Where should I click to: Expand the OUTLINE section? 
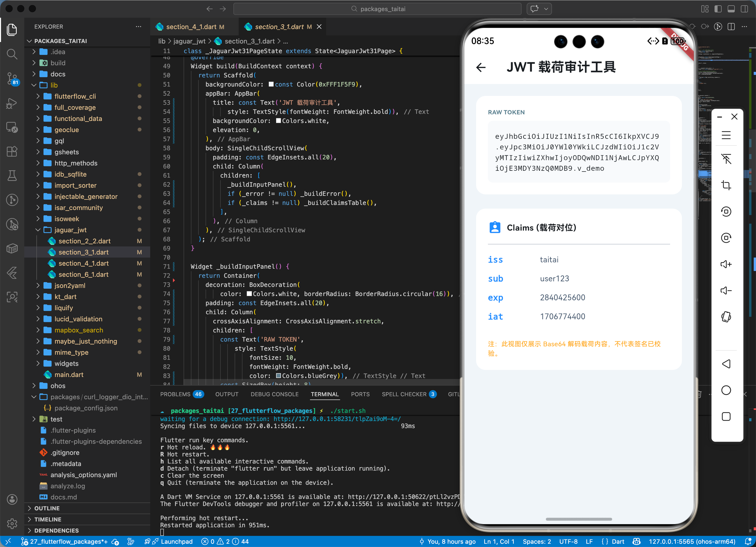(x=47, y=508)
